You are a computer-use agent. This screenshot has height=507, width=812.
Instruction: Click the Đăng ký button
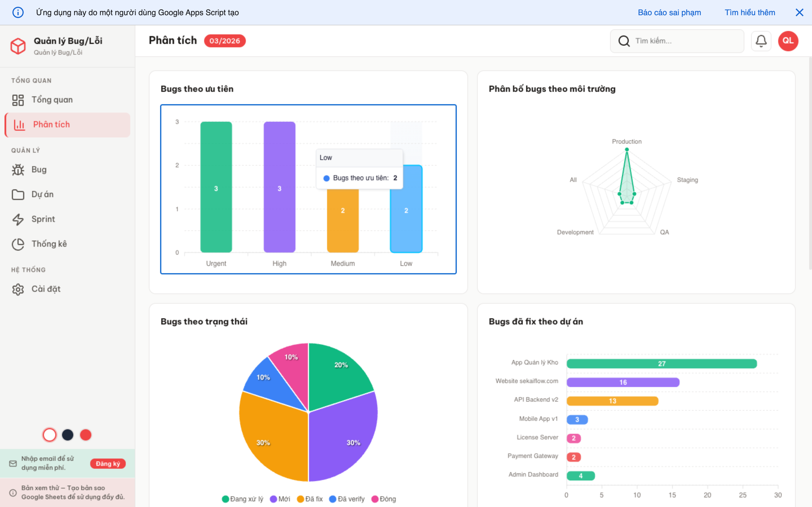(108, 463)
